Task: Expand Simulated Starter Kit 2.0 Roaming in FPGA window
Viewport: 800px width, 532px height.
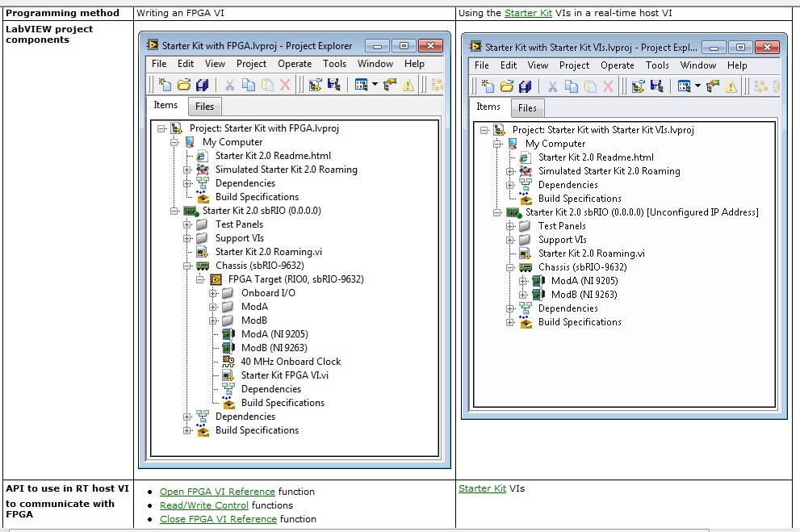Action: click(187, 170)
